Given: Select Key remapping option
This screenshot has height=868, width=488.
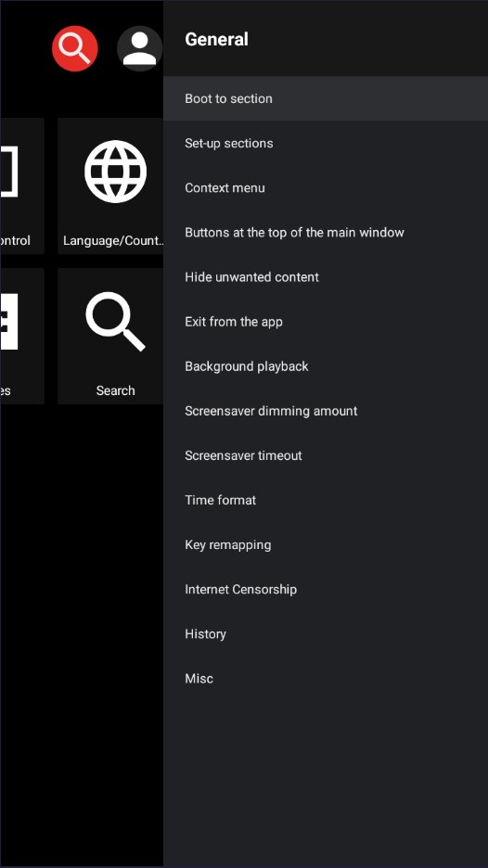Looking at the screenshot, I should point(326,544).
